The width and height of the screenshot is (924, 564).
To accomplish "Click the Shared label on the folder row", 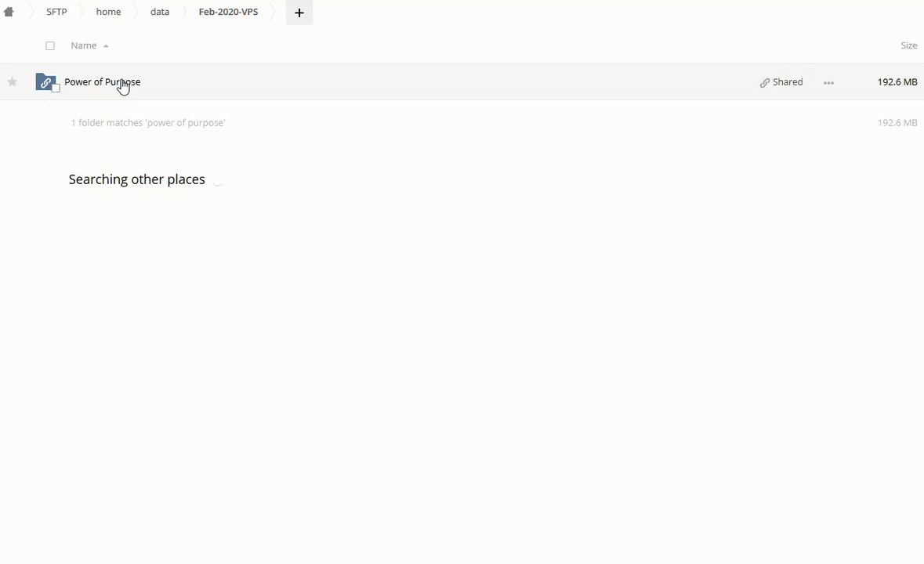I will coord(788,81).
